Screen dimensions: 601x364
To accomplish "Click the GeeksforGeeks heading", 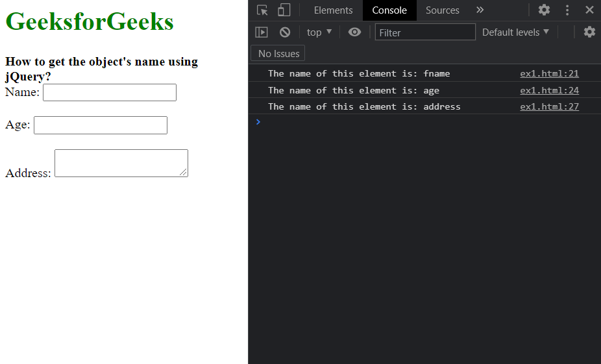I will [x=90, y=21].
